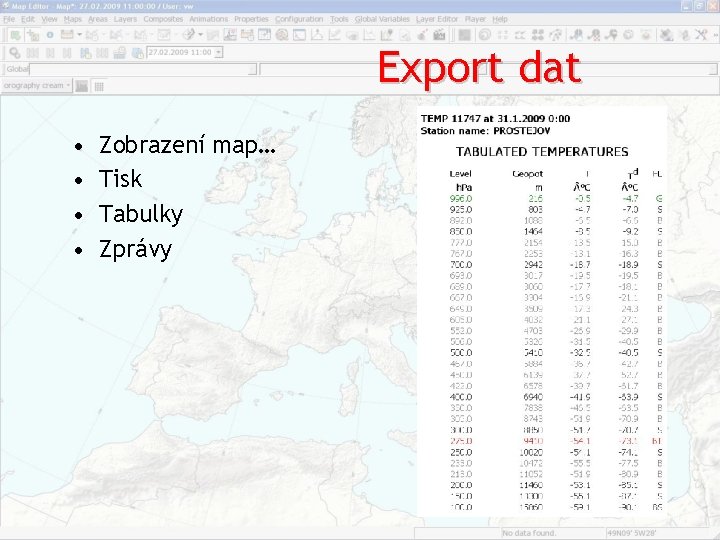This screenshot has height=540, width=720.
Task: Click the -41.9 temperature cell
Action: pos(580,397)
